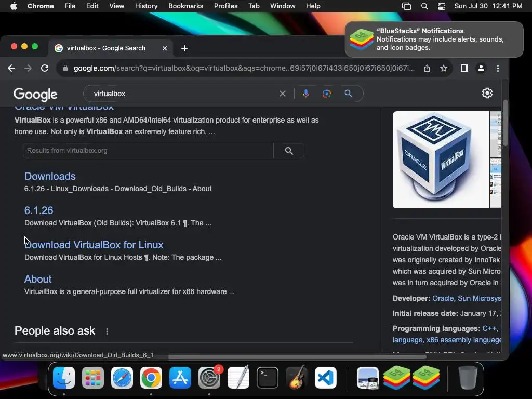
Task: Click the page vertical scrollbar
Action: point(505,123)
